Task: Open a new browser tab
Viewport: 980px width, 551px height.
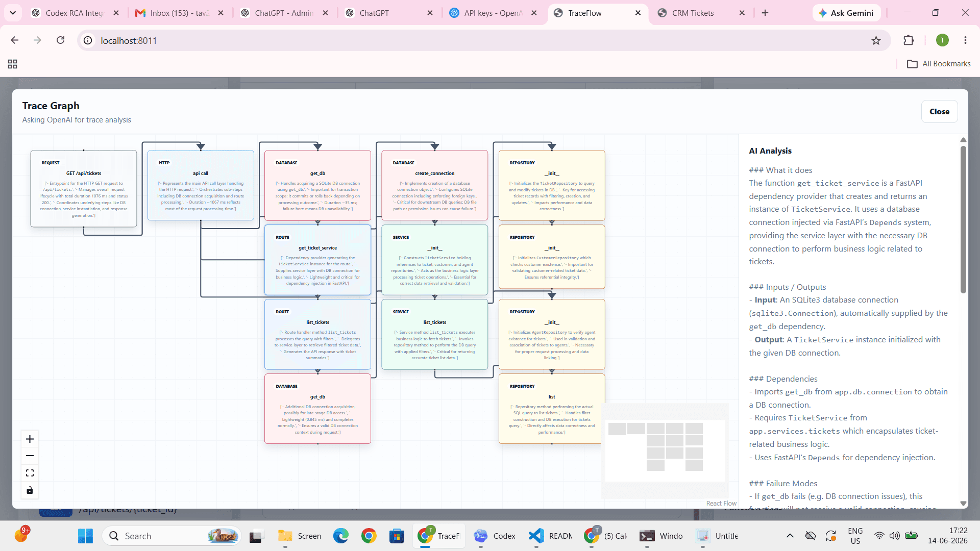Action: coord(765,13)
